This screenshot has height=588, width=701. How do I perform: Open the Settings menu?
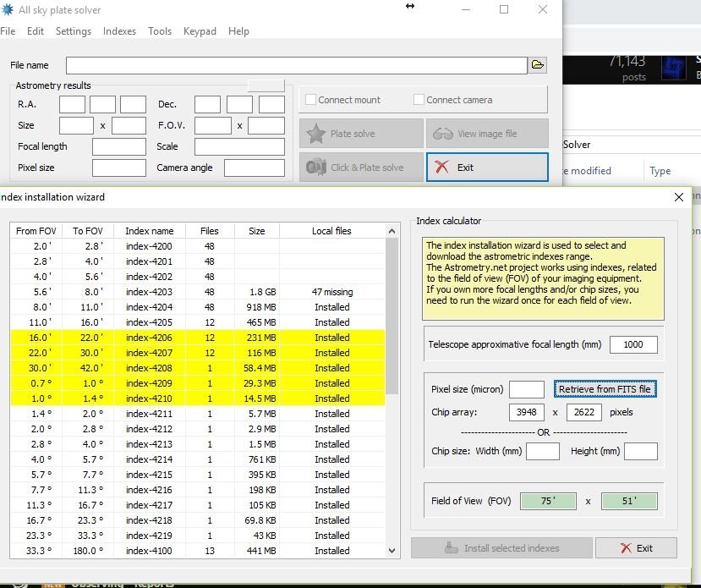coord(74,31)
